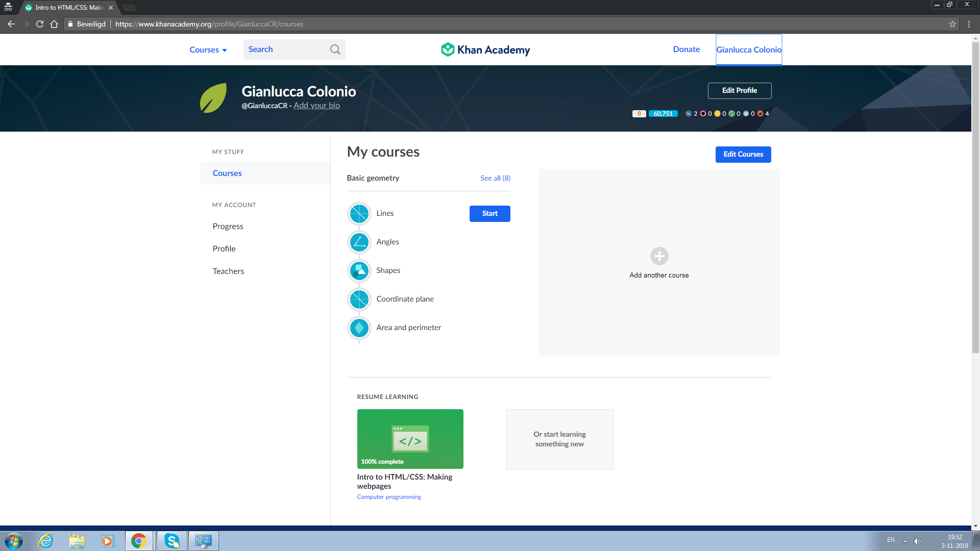980x551 pixels.
Task: Switch to the Intro to HTML/CSS browser tab
Action: [69, 8]
